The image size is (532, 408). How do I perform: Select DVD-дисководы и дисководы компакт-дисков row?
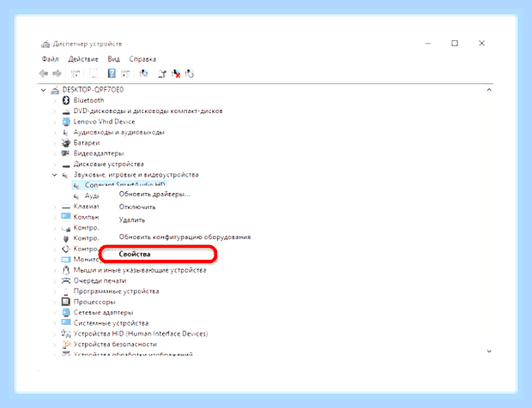tap(148, 111)
